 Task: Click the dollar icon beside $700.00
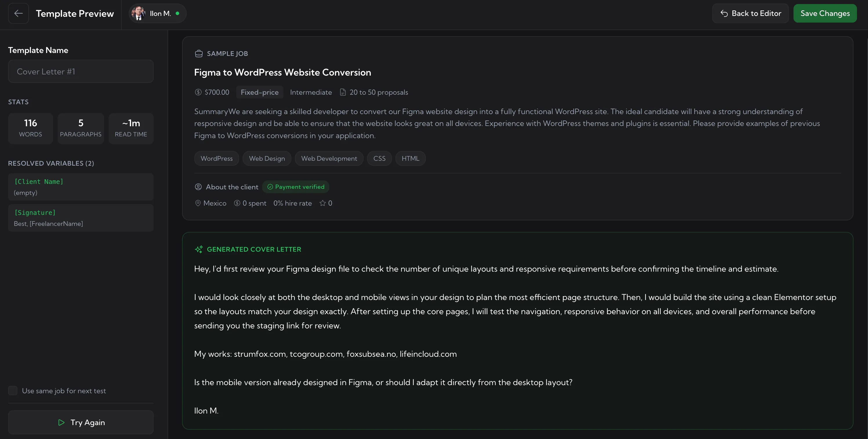tap(198, 92)
